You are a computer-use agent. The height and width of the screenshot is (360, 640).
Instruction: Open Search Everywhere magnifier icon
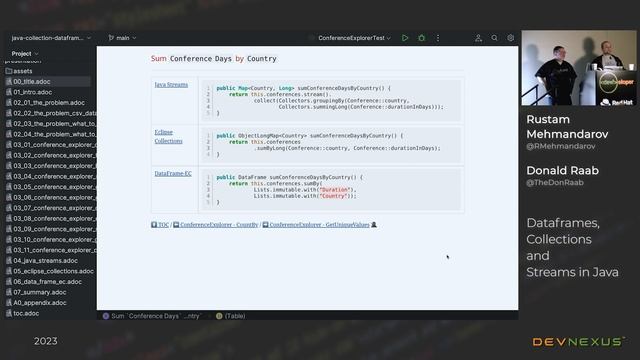click(x=494, y=38)
